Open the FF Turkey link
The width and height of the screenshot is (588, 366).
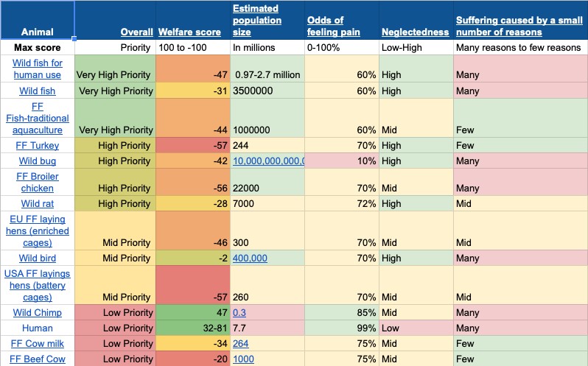(37, 145)
